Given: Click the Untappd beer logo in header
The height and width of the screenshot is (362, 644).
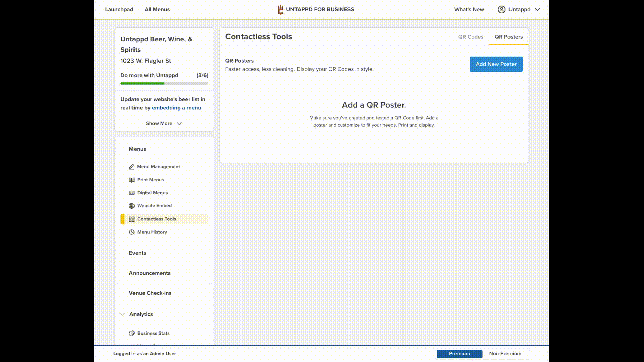Looking at the screenshot, I should click(280, 9).
